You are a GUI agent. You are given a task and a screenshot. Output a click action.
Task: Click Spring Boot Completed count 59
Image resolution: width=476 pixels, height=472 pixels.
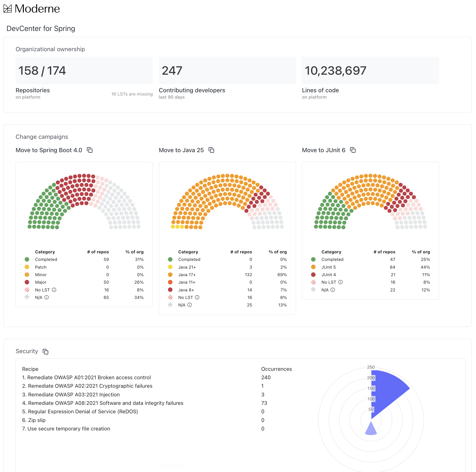pos(106,259)
